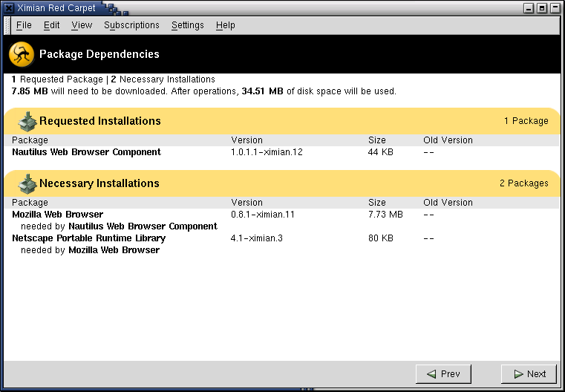Select the Nautilus Web Browser Component package row
The width and height of the screenshot is (565, 392).
click(281, 152)
